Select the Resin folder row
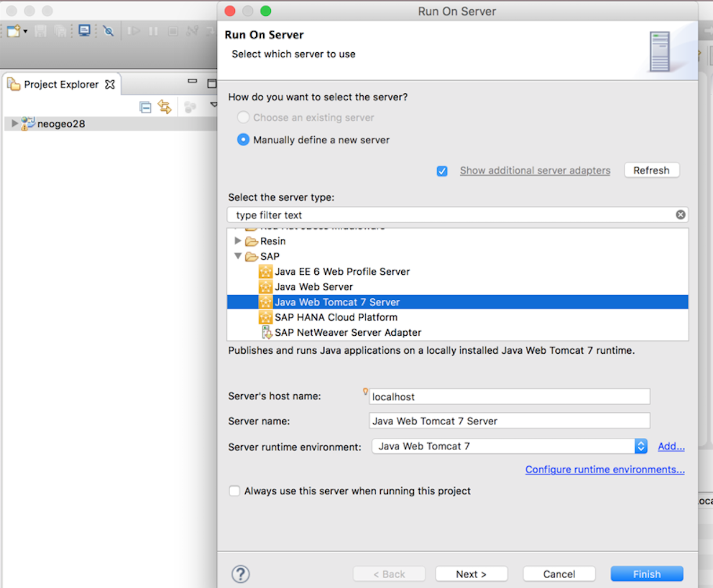Image resolution: width=713 pixels, height=588 pixels. (x=457, y=241)
